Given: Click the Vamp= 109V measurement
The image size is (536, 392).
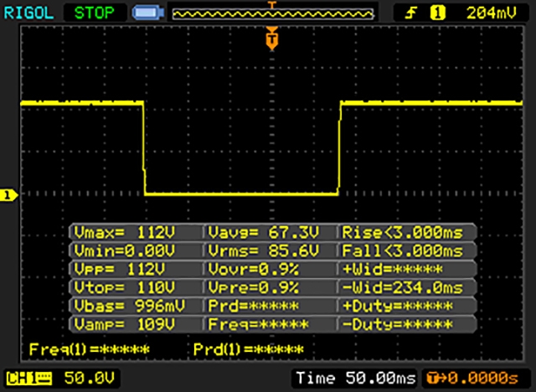Looking at the screenshot, I should (x=125, y=324).
